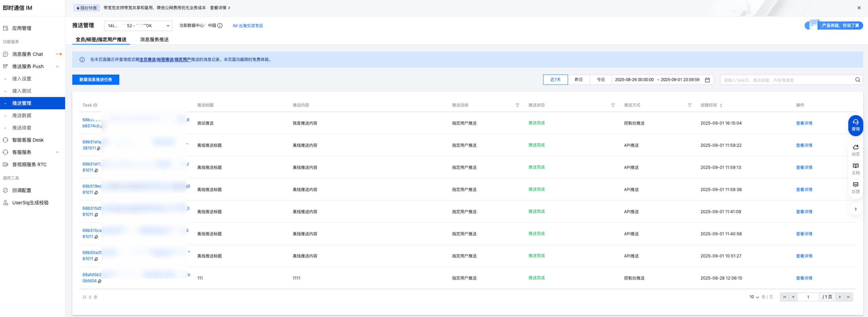This screenshot has height=317, width=868.
Task: Switch to 消息服务推送 tab
Action: pyautogui.click(x=154, y=40)
